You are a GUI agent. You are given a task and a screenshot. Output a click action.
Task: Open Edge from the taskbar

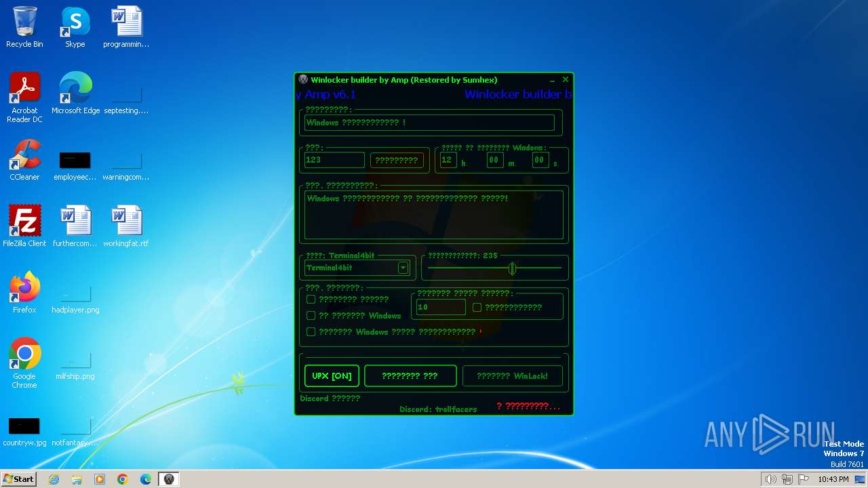146,479
